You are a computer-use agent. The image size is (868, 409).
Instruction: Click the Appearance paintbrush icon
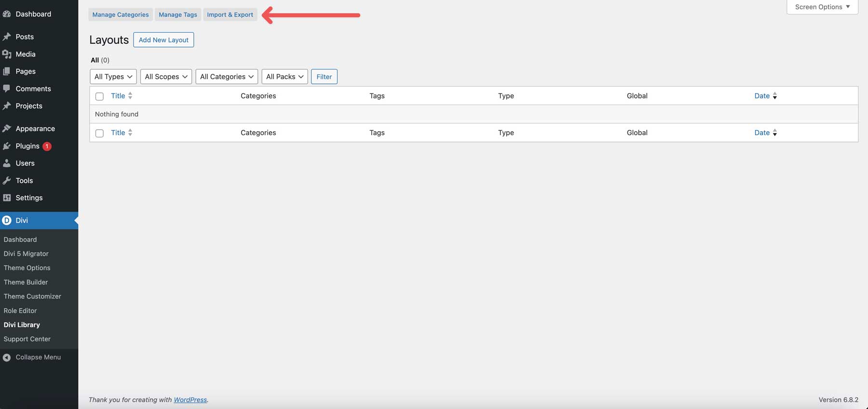[x=7, y=129]
